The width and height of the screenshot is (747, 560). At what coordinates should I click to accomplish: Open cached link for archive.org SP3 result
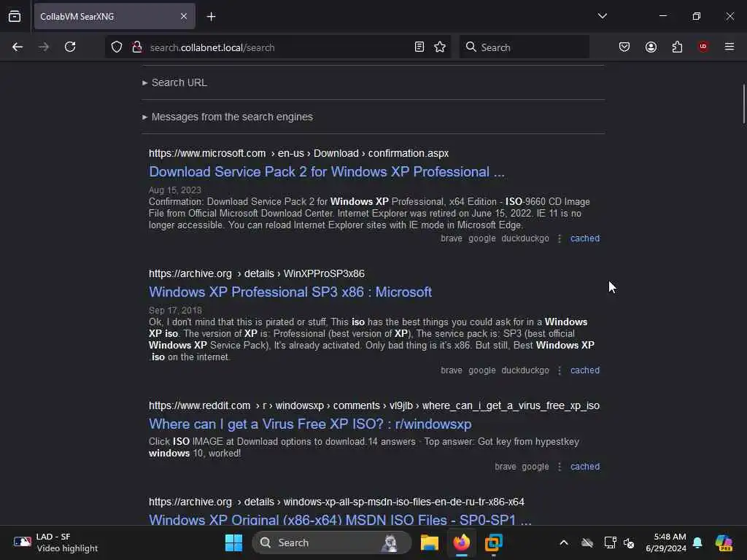pyautogui.click(x=585, y=370)
